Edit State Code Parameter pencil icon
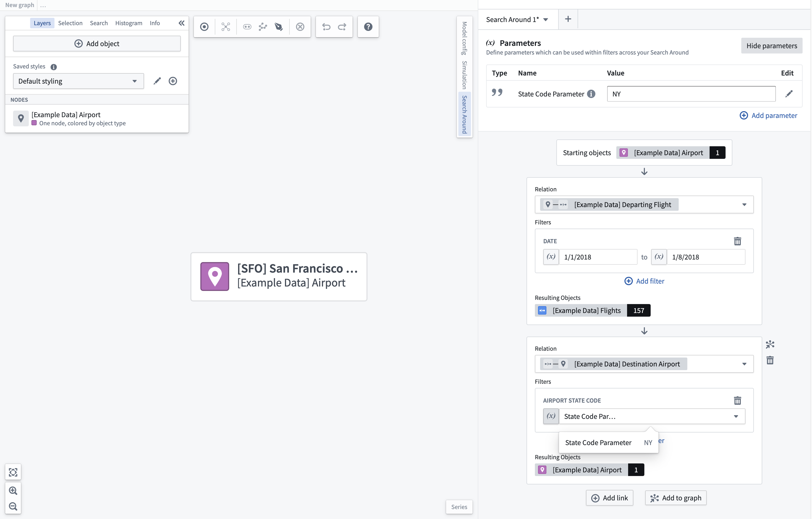Image resolution: width=812 pixels, height=519 pixels. (x=789, y=94)
